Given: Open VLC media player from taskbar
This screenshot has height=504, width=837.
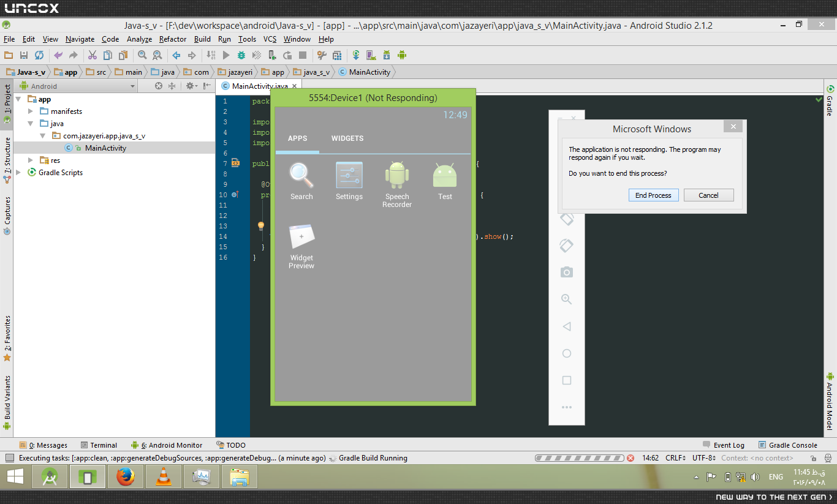Looking at the screenshot, I should [164, 477].
